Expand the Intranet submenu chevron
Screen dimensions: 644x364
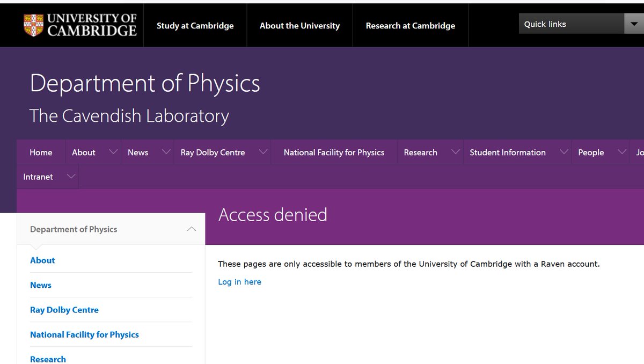click(x=71, y=177)
